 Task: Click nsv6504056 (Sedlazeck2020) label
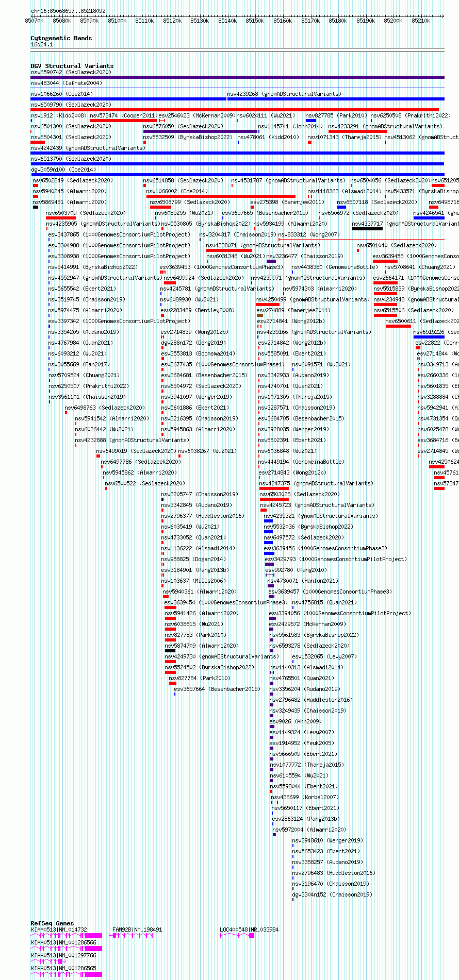click(390, 181)
